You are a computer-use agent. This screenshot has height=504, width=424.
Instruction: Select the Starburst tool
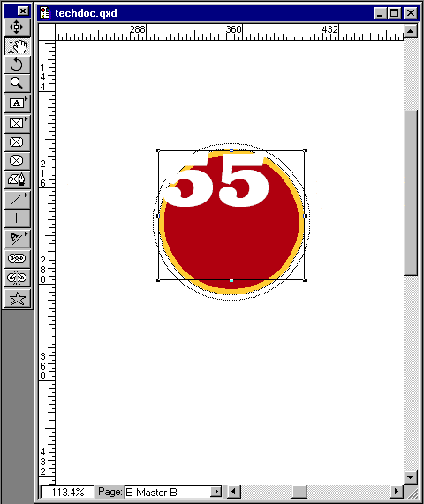point(17,298)
